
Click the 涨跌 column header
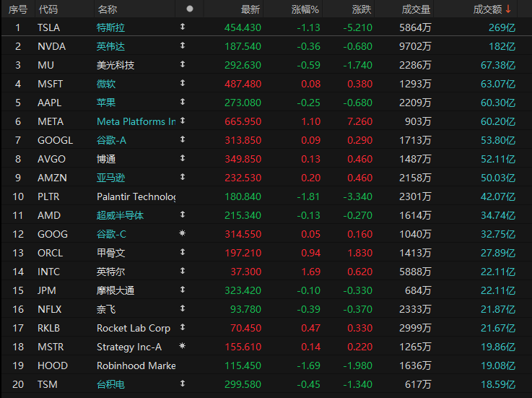[362, 9]
